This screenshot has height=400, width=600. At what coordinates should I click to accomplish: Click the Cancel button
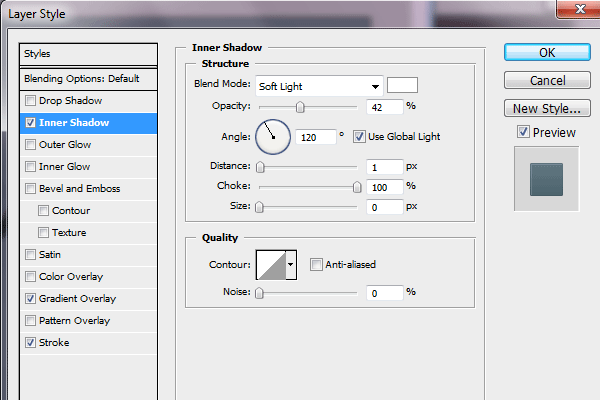tap(547, 80)
